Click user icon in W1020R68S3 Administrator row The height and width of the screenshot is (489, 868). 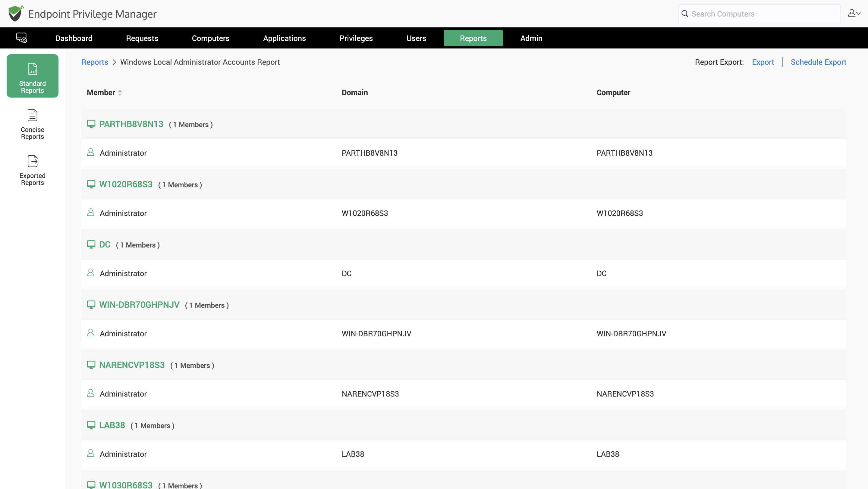[x=90, y=212]
